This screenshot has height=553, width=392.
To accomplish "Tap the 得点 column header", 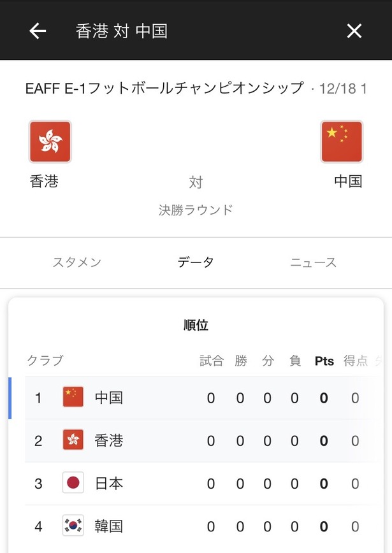I will [x=356, y=361].
